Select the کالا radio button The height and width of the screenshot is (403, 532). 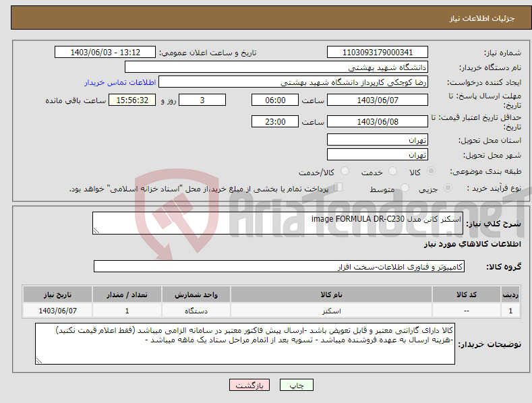coord(431,171)
